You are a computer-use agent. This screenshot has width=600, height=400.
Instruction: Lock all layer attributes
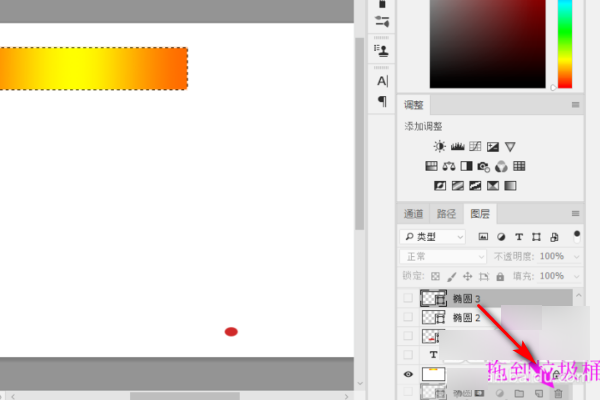pyautogui.click(x=500, y=276)
